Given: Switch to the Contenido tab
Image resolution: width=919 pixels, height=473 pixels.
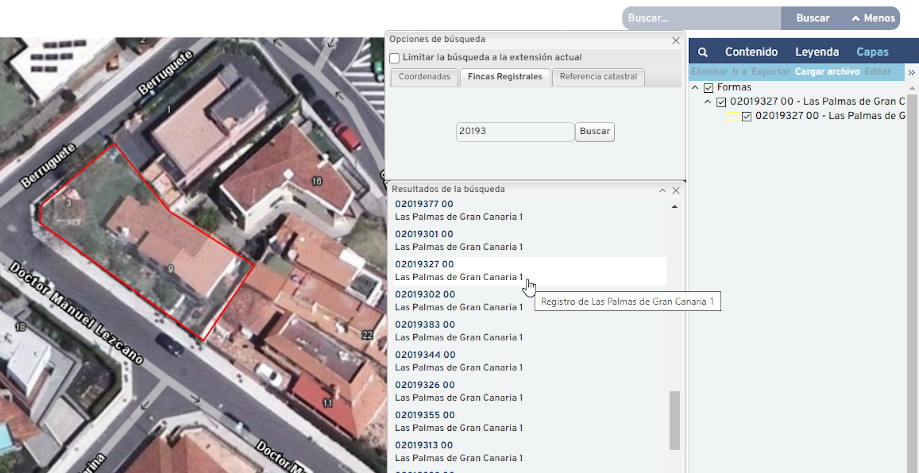Looking at the screenshot, I should point(751,52).
